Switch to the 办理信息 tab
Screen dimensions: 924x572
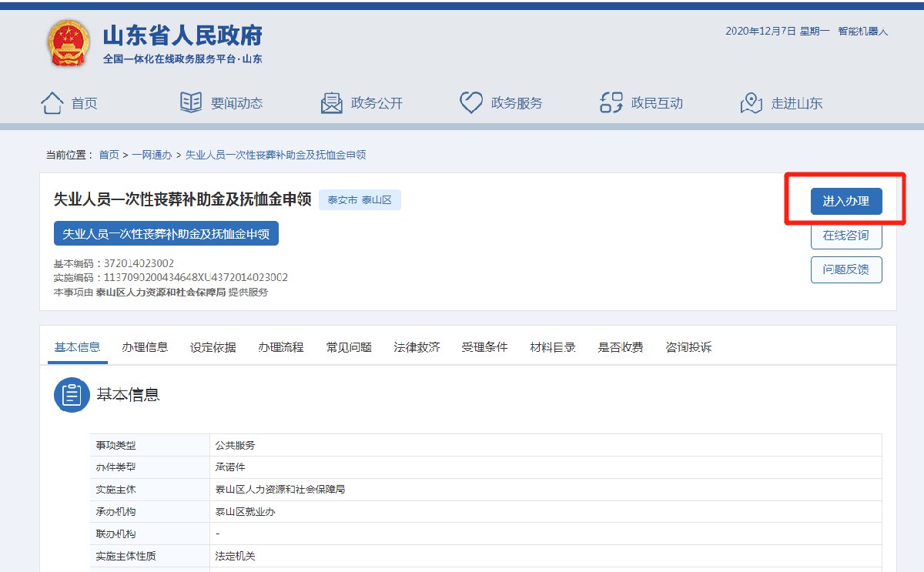click(x=145, y=347)
